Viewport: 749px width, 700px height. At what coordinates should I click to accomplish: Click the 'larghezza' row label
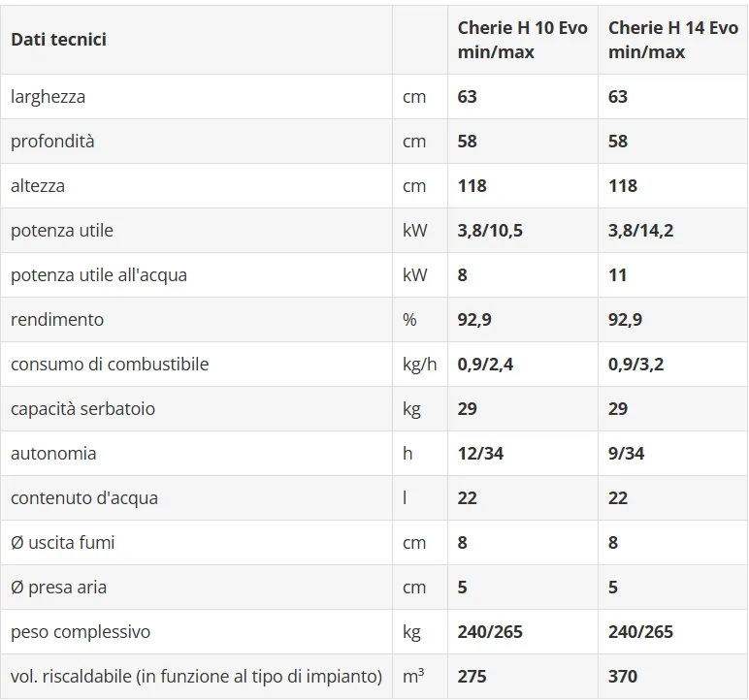tap(48, 97)
